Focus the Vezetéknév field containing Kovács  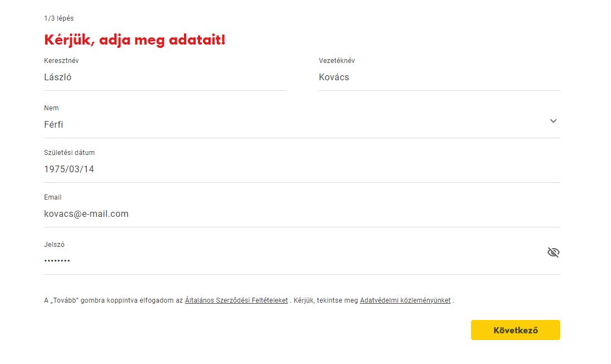pyautogui.click(x=439, y=77)
